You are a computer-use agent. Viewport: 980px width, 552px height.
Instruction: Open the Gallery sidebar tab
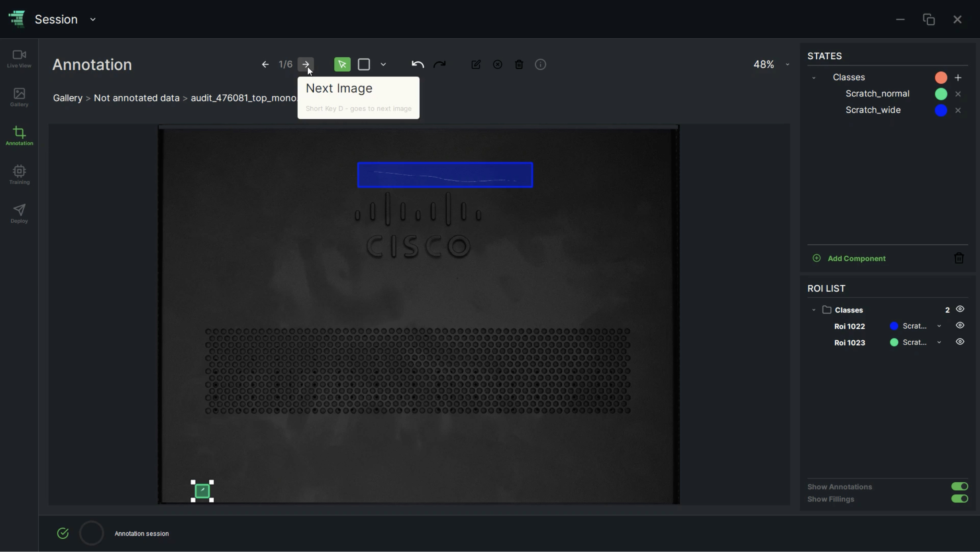tap(19, 97)
